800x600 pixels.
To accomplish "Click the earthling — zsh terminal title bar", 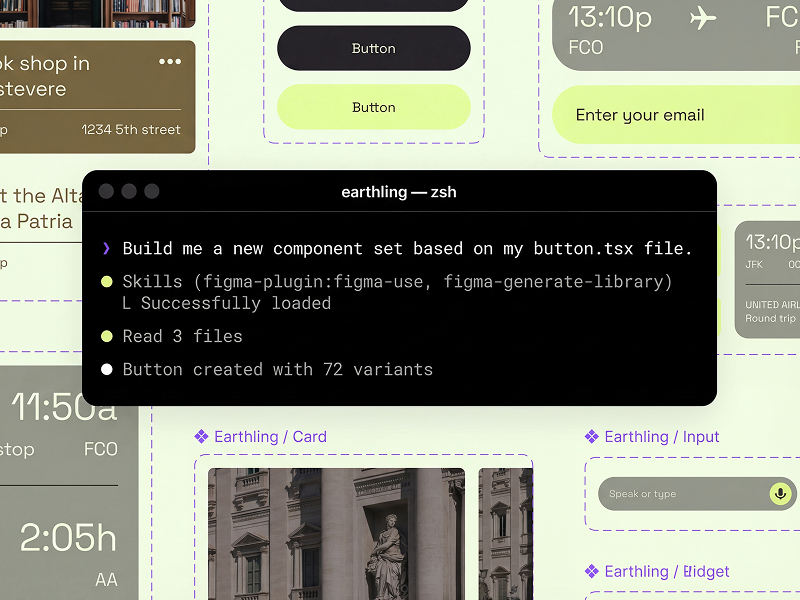I will click(399, 192).
